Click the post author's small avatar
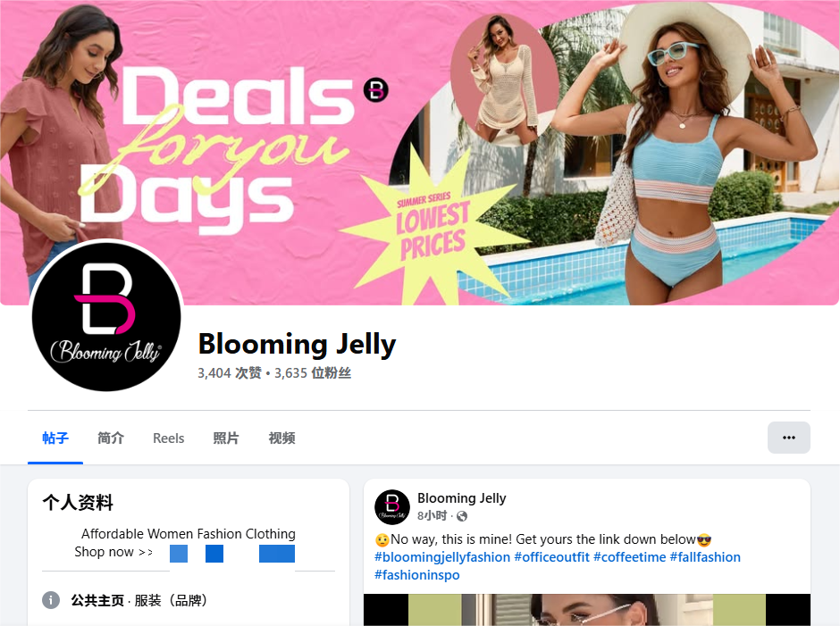840x626 pixels. (x=392, y=506)
